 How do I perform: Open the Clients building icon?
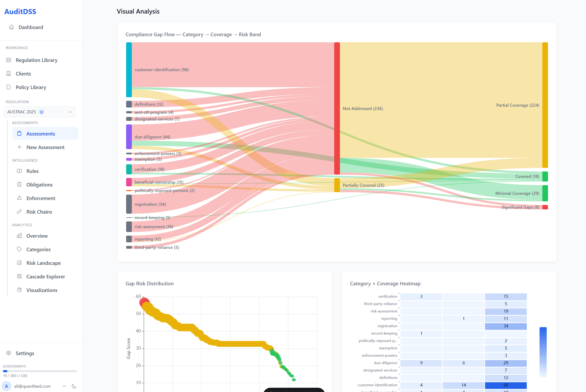pos(9,74)
